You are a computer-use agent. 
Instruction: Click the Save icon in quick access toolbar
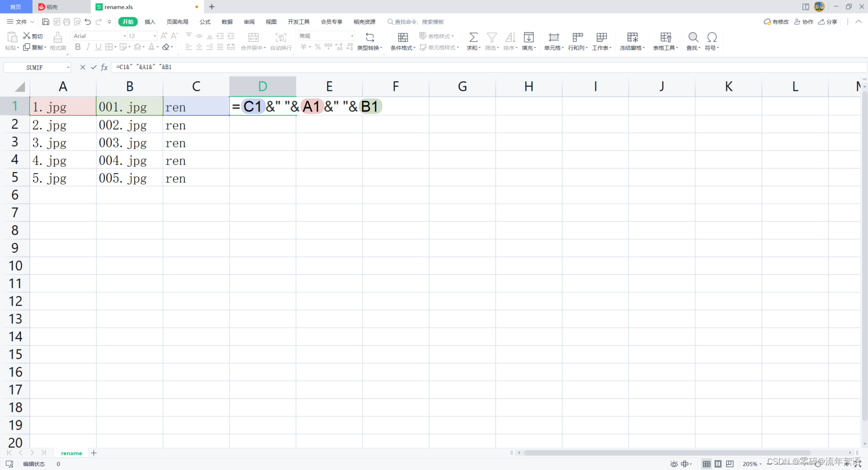(x=45, y=22)
